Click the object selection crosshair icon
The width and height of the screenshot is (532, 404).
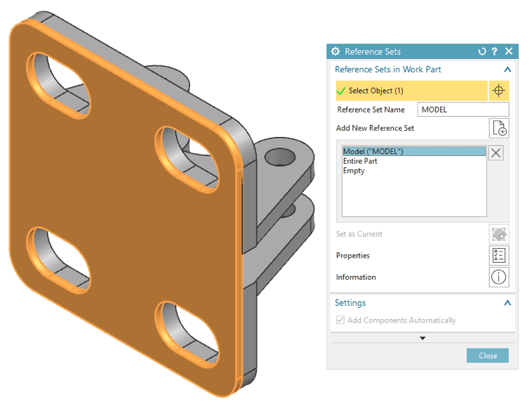(499, 91)
